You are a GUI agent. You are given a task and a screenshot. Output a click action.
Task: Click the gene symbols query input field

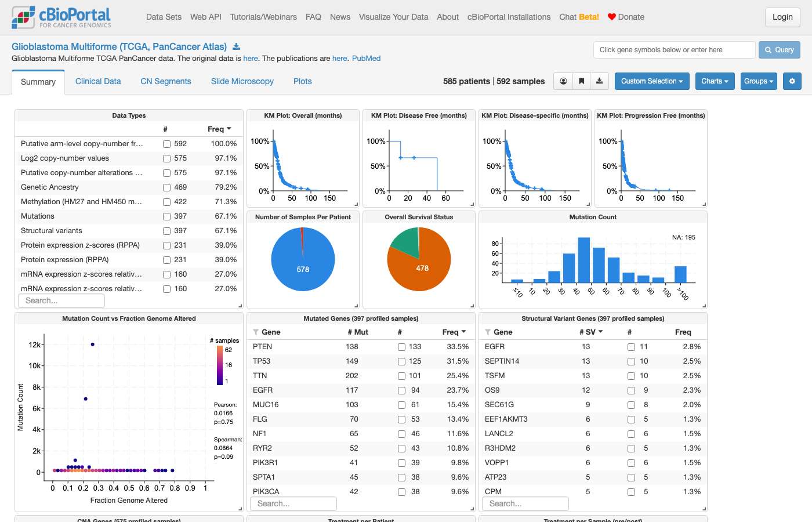click(675, 50)
